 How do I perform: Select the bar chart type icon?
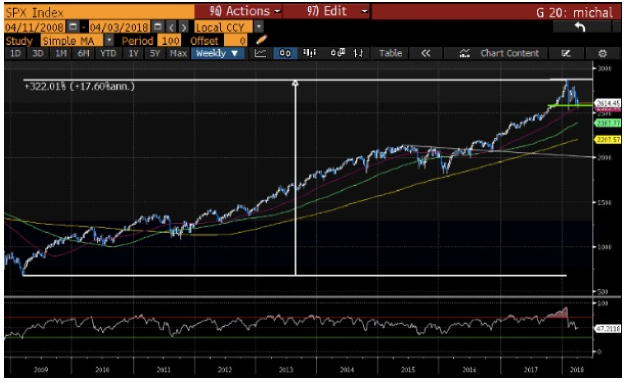(309, 53)
